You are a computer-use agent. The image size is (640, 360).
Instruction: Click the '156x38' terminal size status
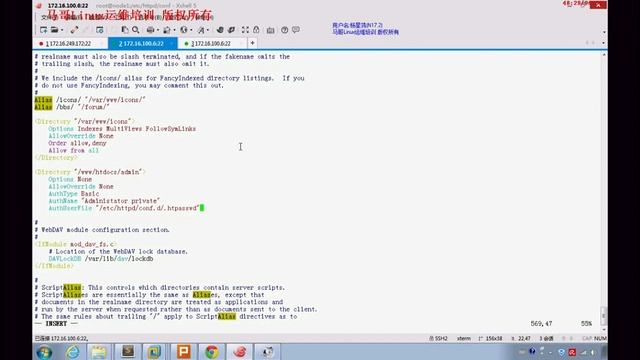491,338
